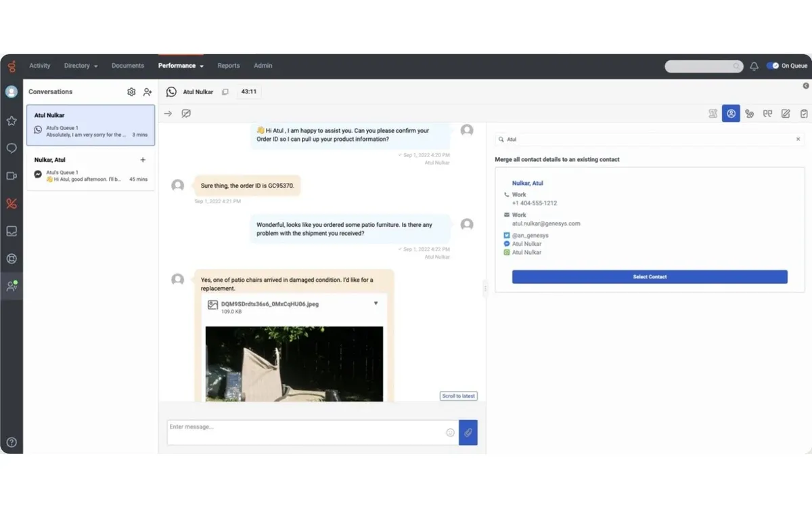812x508 pixels.
Task: Open the damaged patio chair image thumbnail
Action: pyautogui.click(x=294, y=364)
